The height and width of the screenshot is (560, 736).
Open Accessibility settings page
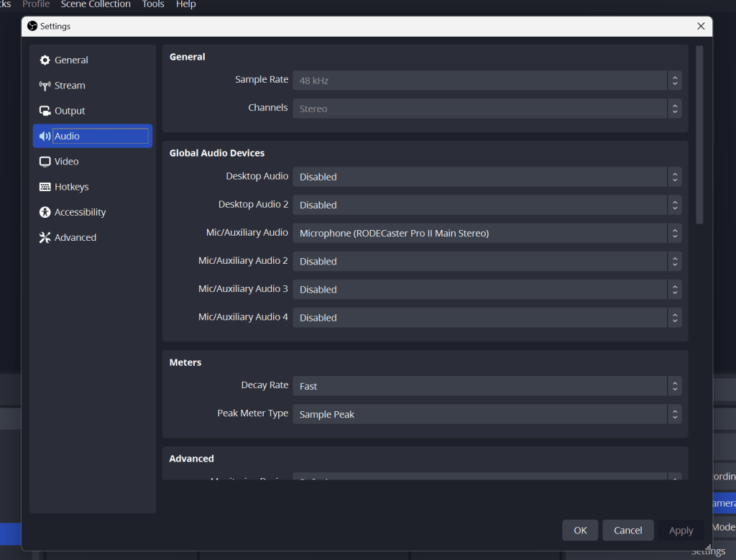(x=93, y=212)
